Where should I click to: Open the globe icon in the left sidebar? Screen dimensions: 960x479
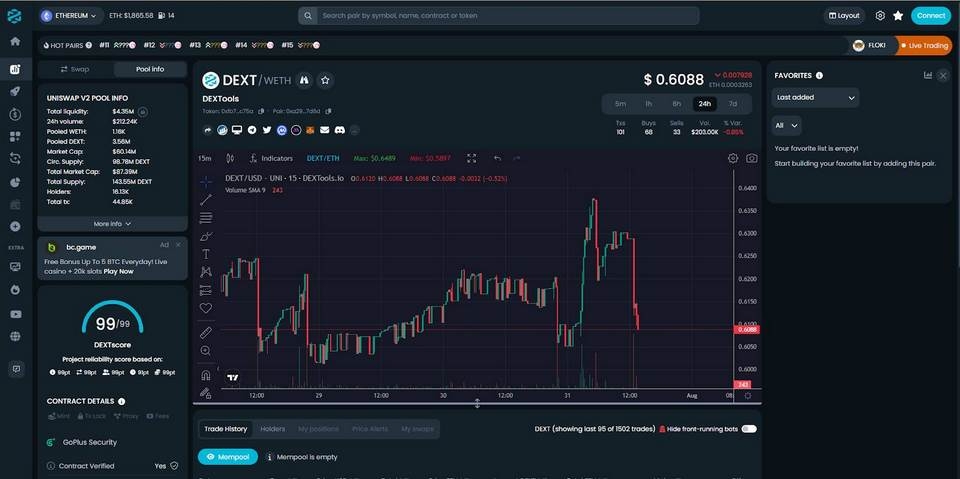tap(15, 336)
